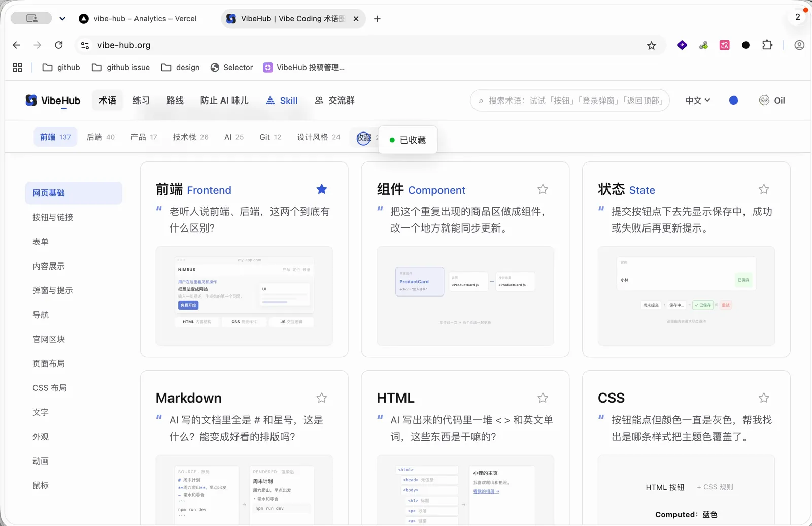Image resolution: width=812 pixels, height=526 pixels.
Task: Click the browser back arrow
Action: (16, 45)
